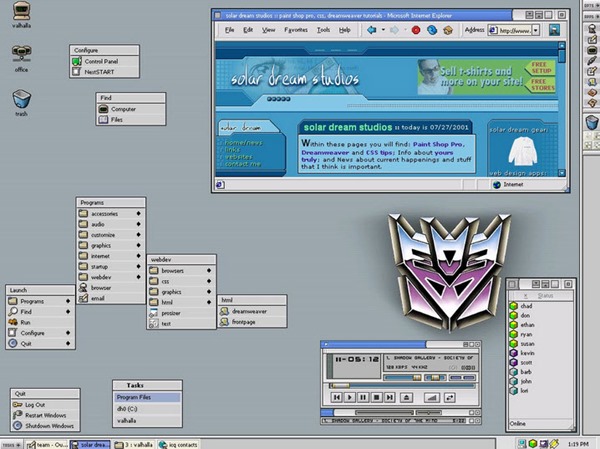Click the Paint Shop Pro link
The height and width of the screenshot is (449, 600).
(x=438, y=144)
